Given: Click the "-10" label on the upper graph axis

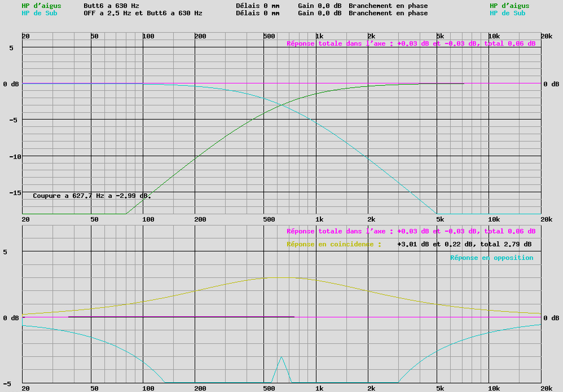Looking at the screenshot, I should click(15, 157).
